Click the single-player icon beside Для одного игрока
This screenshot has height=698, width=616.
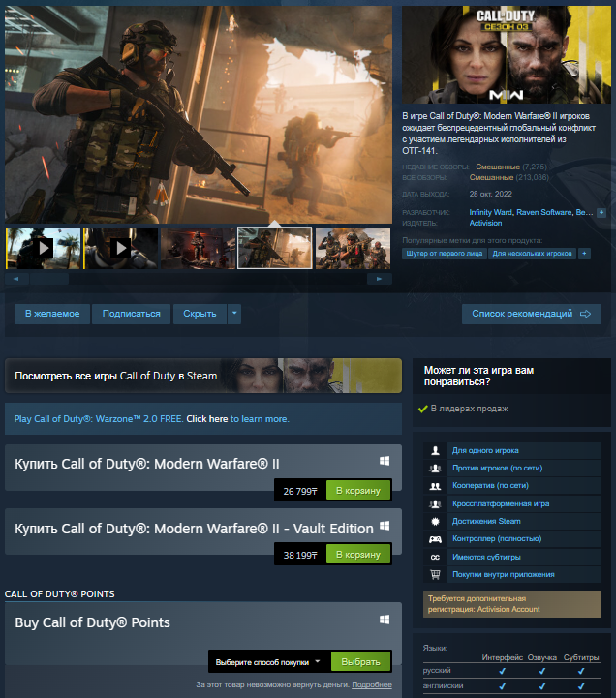coord(435,450)
